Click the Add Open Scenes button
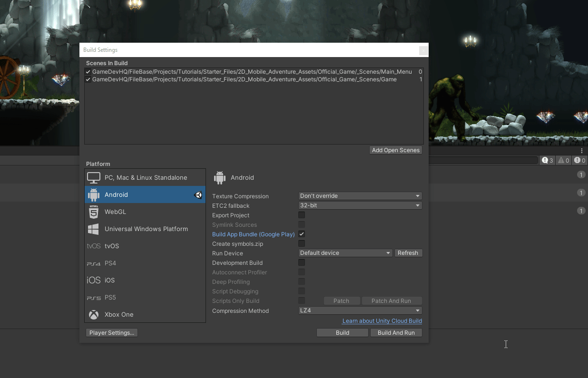The height and width of the screenshot is (378, 588). pyautogui.click(x=396, y=150)
